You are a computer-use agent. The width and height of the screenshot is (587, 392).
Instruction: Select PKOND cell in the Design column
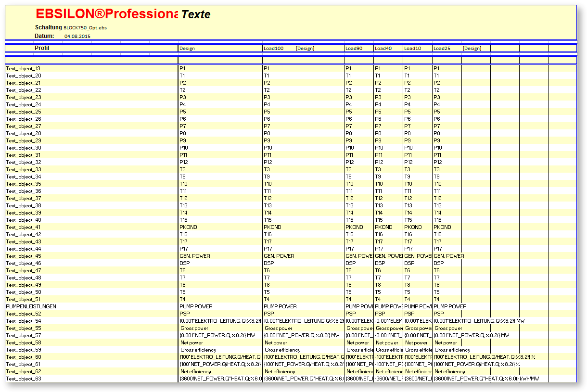[188, 227]
